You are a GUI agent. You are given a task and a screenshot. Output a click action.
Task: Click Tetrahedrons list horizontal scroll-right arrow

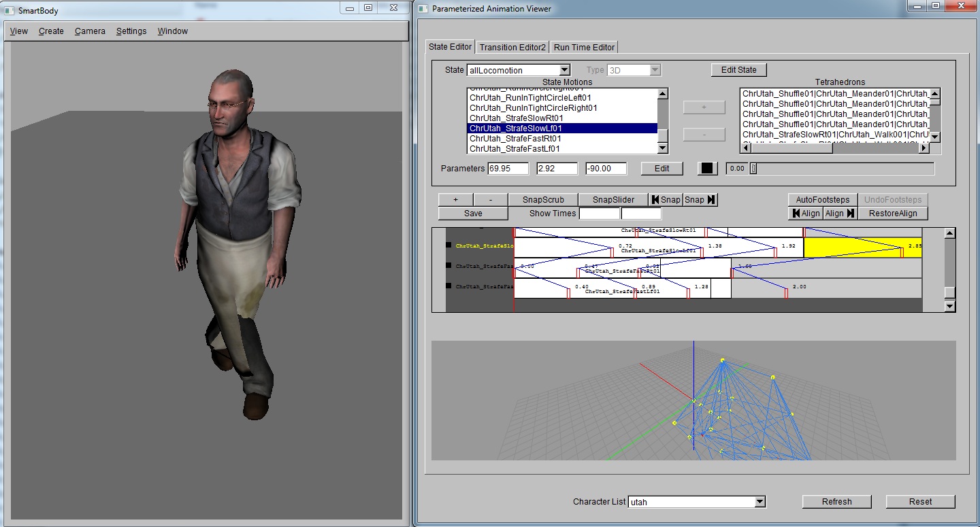[x=924, y=148]
